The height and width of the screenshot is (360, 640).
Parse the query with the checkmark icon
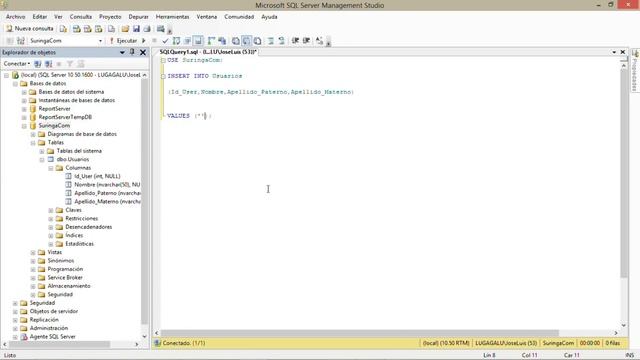pyautogui.click(x=165, y=41)
